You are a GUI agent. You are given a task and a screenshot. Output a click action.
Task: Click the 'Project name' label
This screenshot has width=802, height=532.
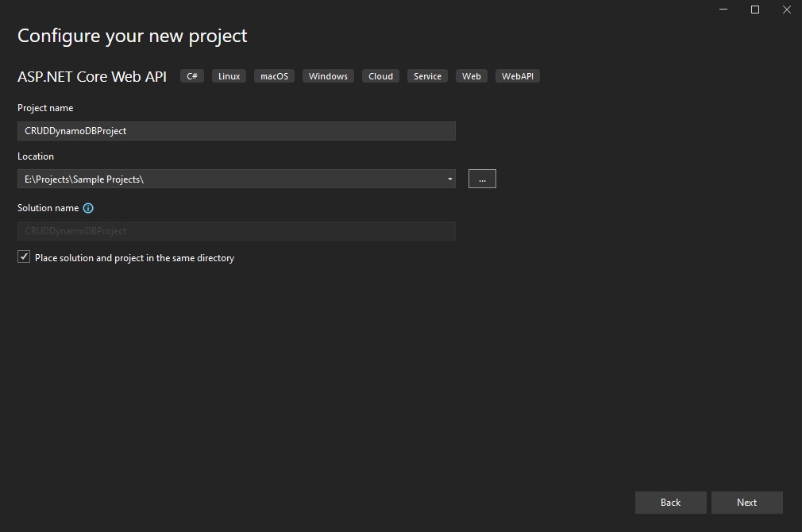(45, 108)
